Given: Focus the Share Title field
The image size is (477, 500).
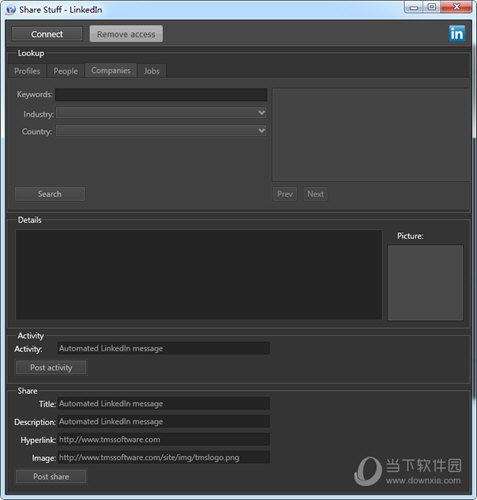Looking at the screenshot, I should pyautogui.click(x=164, y=404).
